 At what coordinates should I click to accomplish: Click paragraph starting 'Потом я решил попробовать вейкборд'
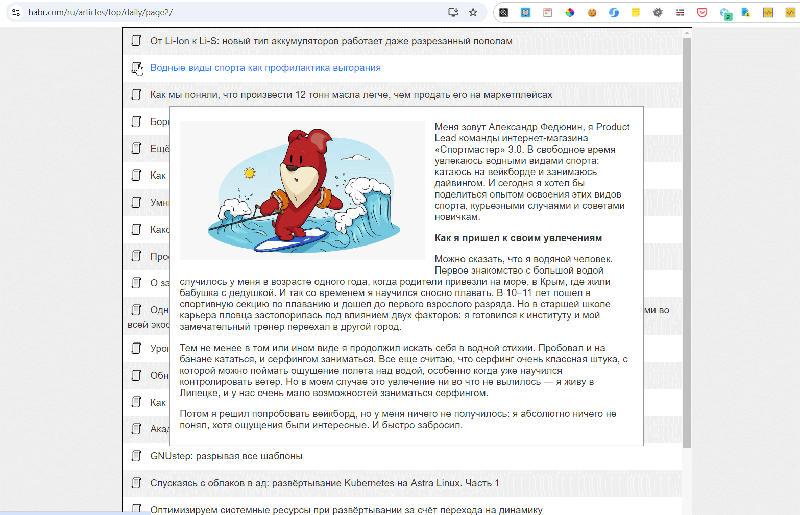click(398, 420)
